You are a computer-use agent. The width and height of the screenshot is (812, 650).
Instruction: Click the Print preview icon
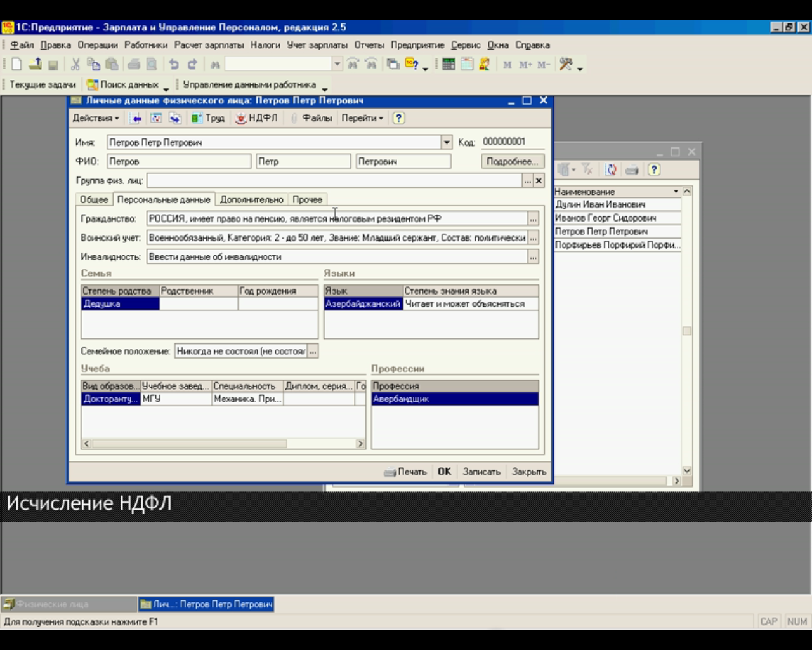(x=152, y=64)
